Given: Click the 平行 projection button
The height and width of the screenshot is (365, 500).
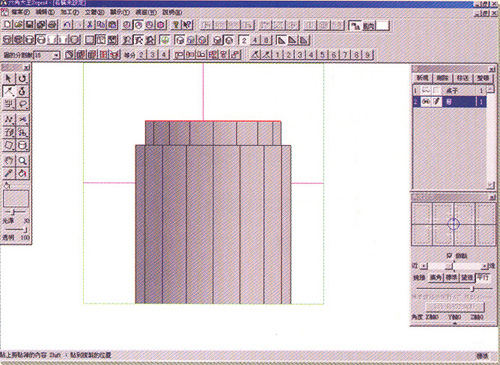Looking at the screenshot, I should coord(483,277).
